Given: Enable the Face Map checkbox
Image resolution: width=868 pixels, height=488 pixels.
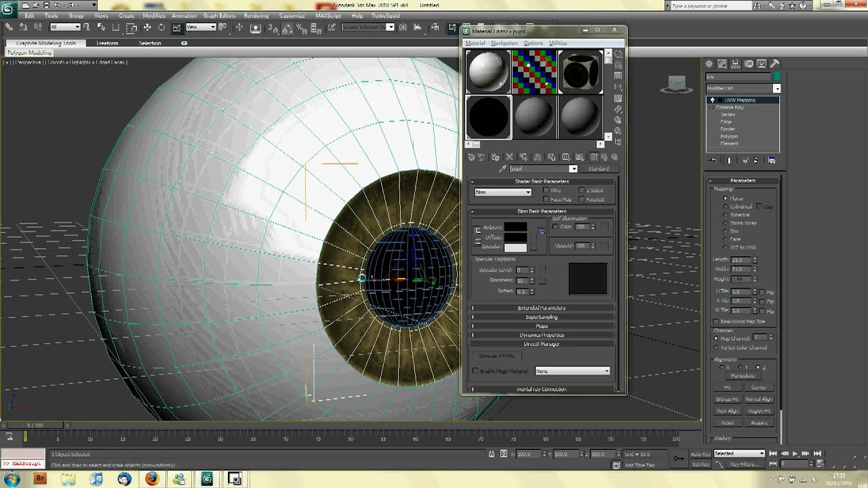Looking at the screenshot, I should click(x=547, y=199).
